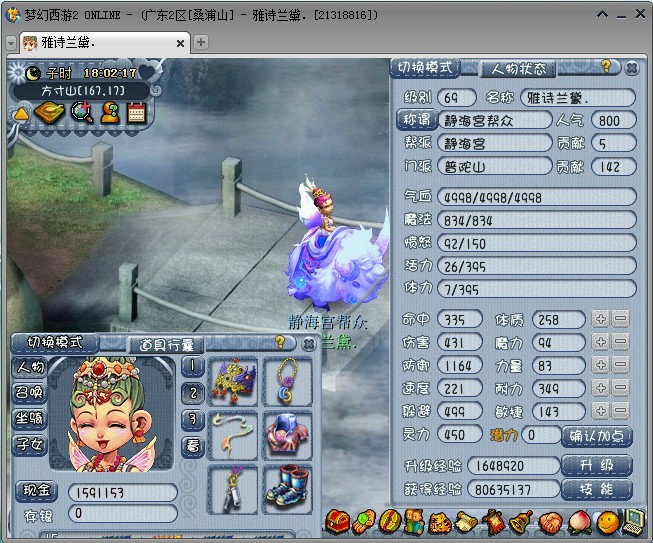Image resolution: width=653 pixels, height=543 pixels.
Task: Open the scroll icon in bottom toolbar
Action: click(x=467, y=521)
